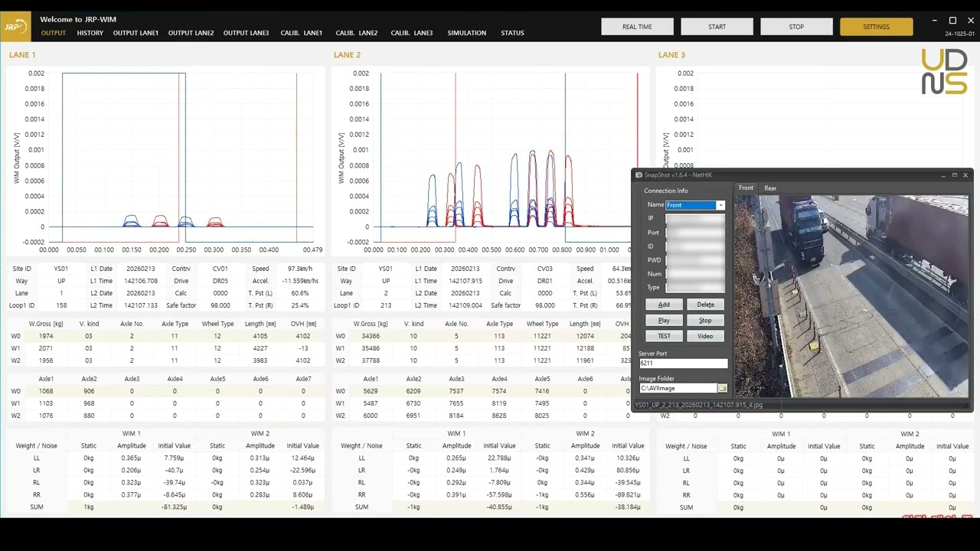Click Contrv value CV01

tap(220, 269)
